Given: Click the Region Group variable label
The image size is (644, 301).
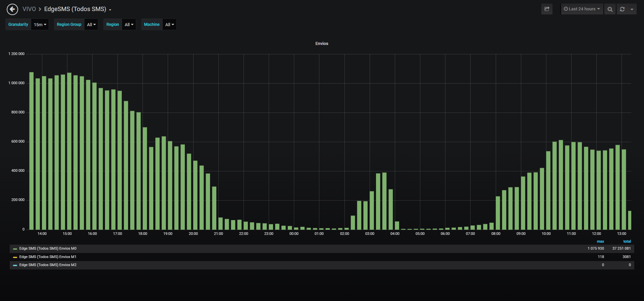Looking at the screenshot, I should (69, 24).
